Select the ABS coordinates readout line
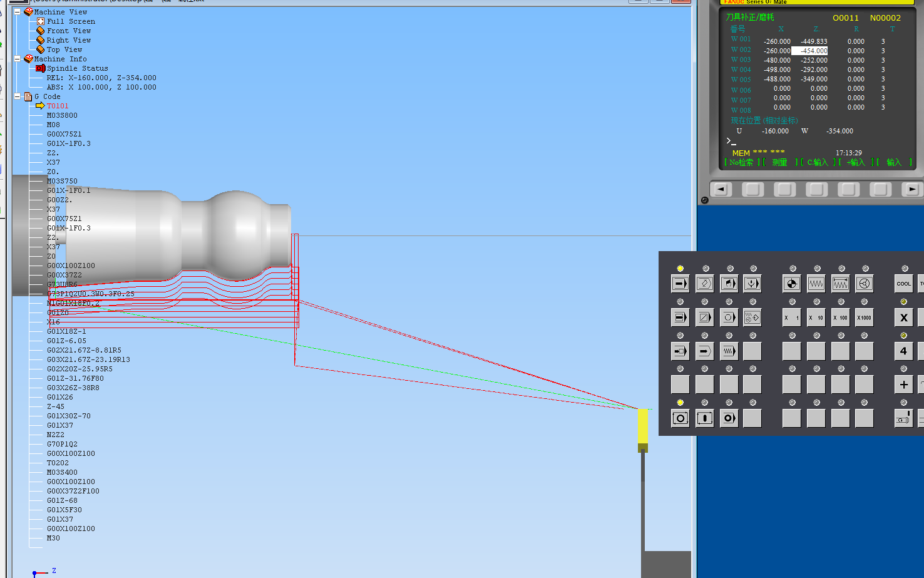924x578 pixels. coord(101,87)
